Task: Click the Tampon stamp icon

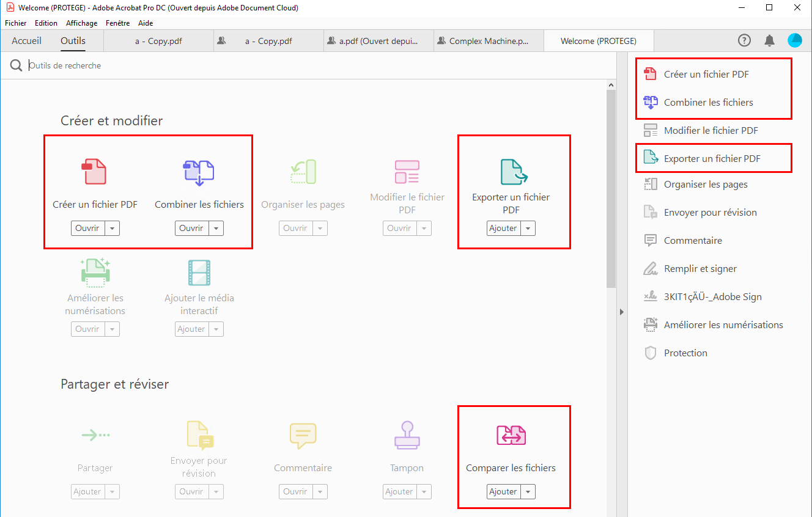Action: (407, 435)
